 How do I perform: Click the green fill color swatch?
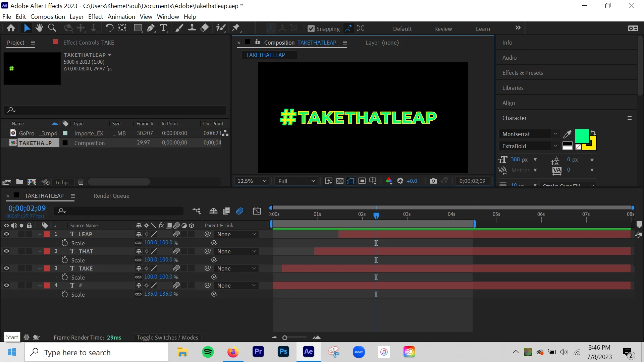pyautogui.click(x=582, y=136)
